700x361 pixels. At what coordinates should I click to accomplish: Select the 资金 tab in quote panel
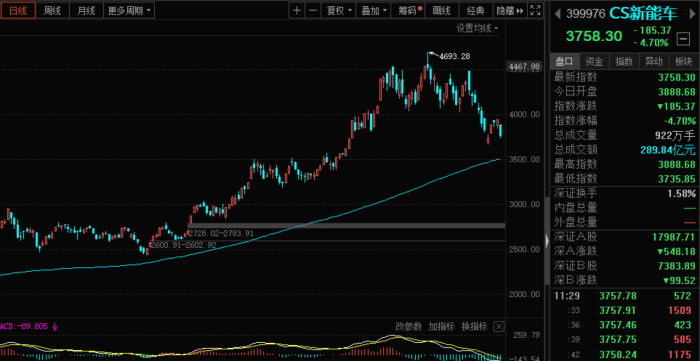pyautogui.click(x=594, y=62)
